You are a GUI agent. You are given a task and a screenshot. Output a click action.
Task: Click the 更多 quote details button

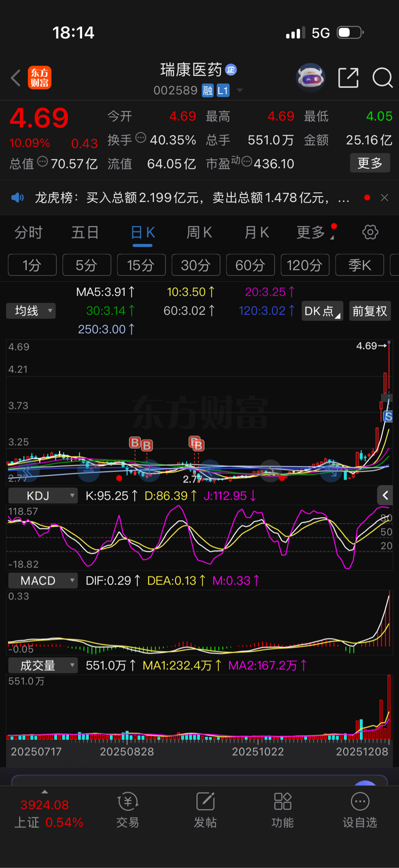pyautogui.click(x=370, y=163)
